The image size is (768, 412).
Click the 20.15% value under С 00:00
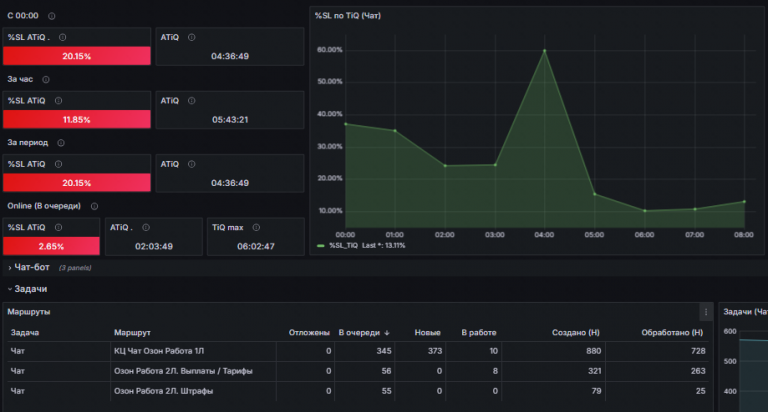tap(77, 56)
